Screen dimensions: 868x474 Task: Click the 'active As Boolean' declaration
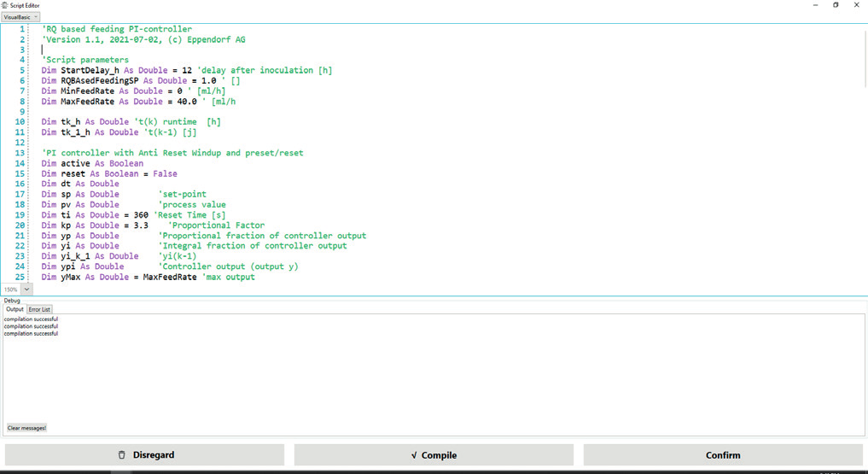(102, 163)
